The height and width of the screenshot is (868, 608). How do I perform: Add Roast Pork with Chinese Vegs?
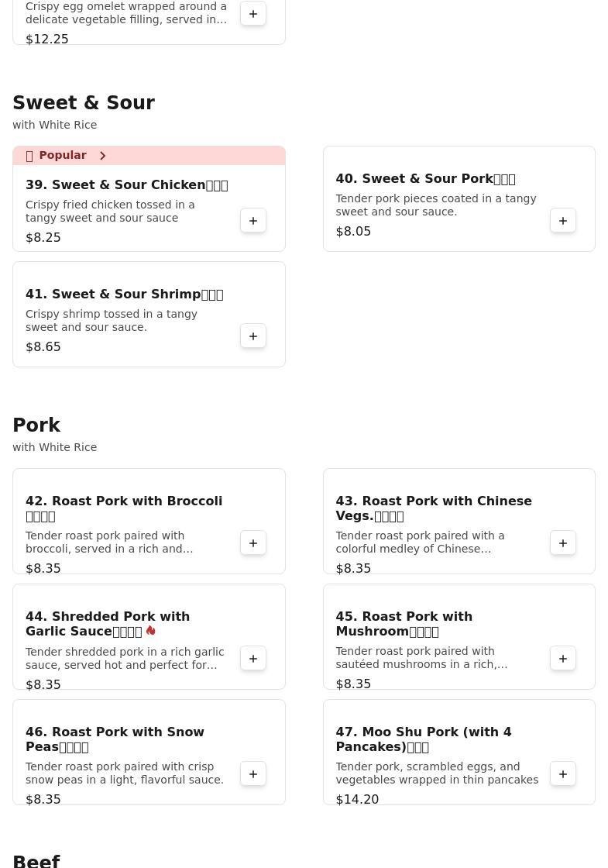coord(563,543)
